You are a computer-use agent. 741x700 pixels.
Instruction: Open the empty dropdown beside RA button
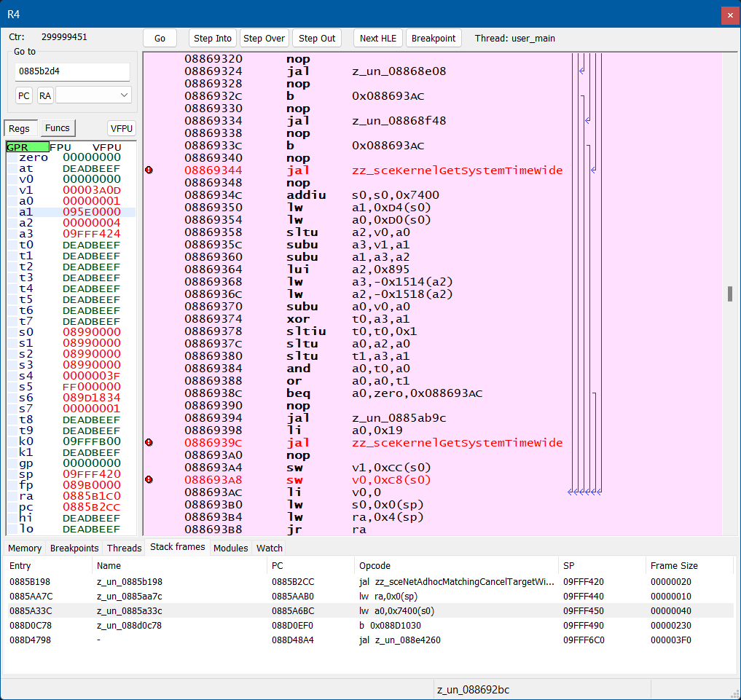tap(93, 95)
